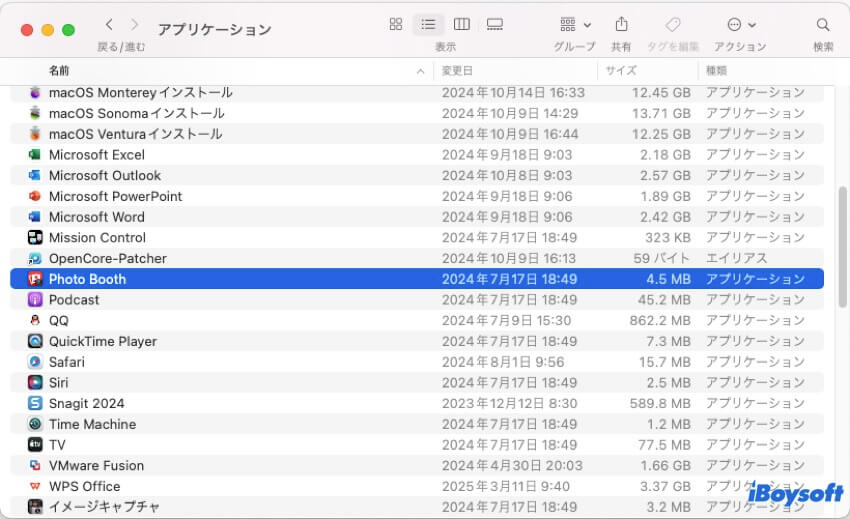Select the QuickTime Player name
The width and height of the screenshot is (850, 519).
pos(102,341)
